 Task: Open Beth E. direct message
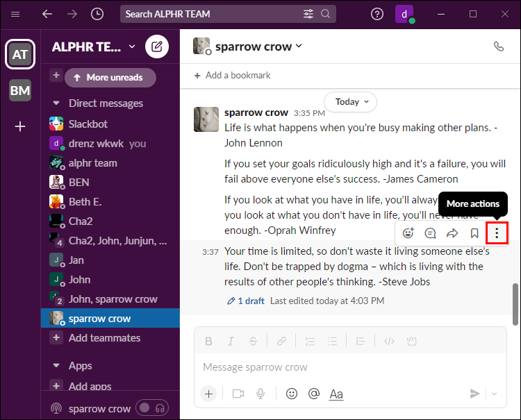[110, 202]
